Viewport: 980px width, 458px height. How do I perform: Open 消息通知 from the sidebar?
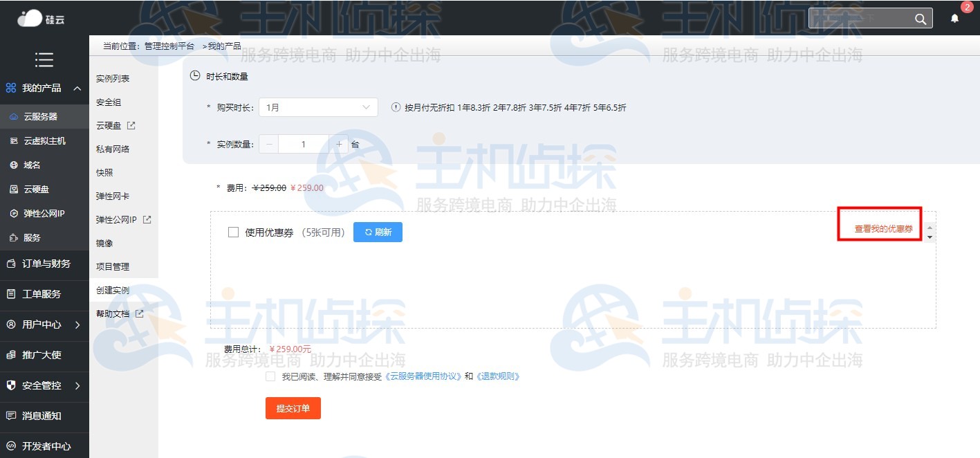(44, 416)
